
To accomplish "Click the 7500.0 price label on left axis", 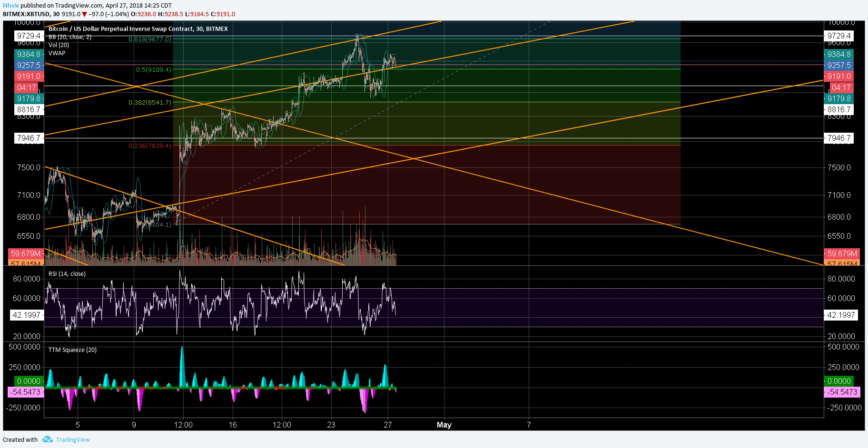I will [29, 168].
